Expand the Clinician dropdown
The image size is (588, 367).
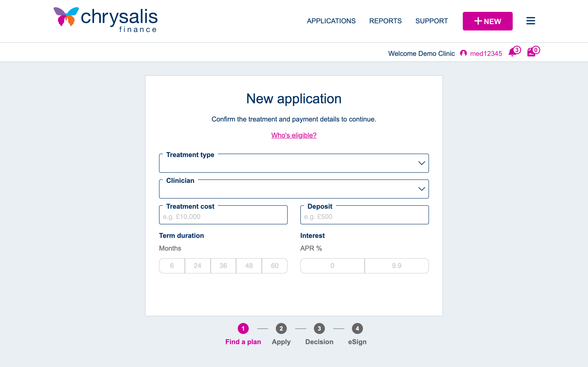click(x=294, y=189)
